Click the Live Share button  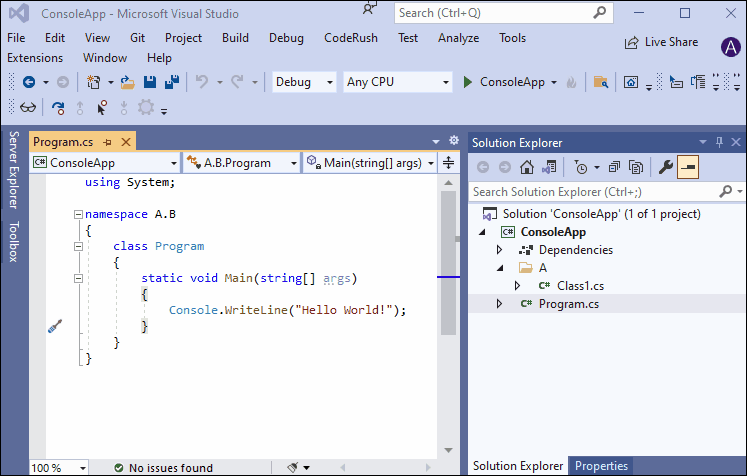pyautogui.click(x=662, y=42)
